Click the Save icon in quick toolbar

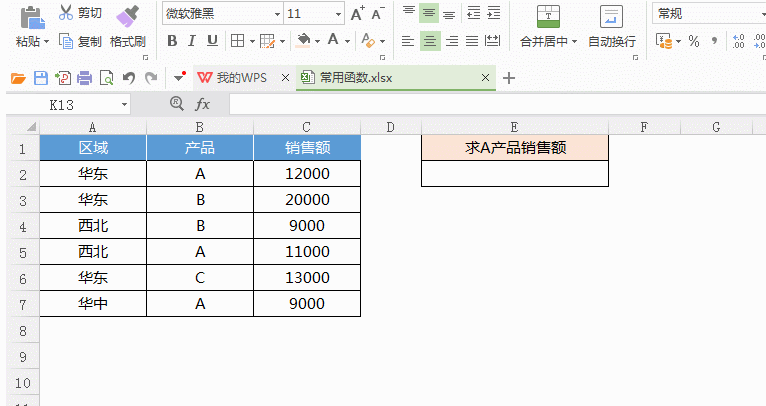pyautogui.click(x=40, y=78)
